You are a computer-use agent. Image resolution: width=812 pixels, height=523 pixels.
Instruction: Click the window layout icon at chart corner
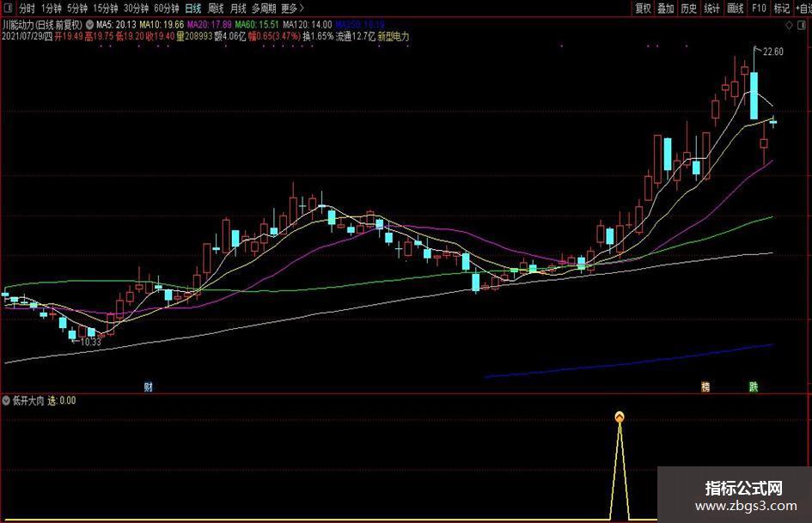803,25
